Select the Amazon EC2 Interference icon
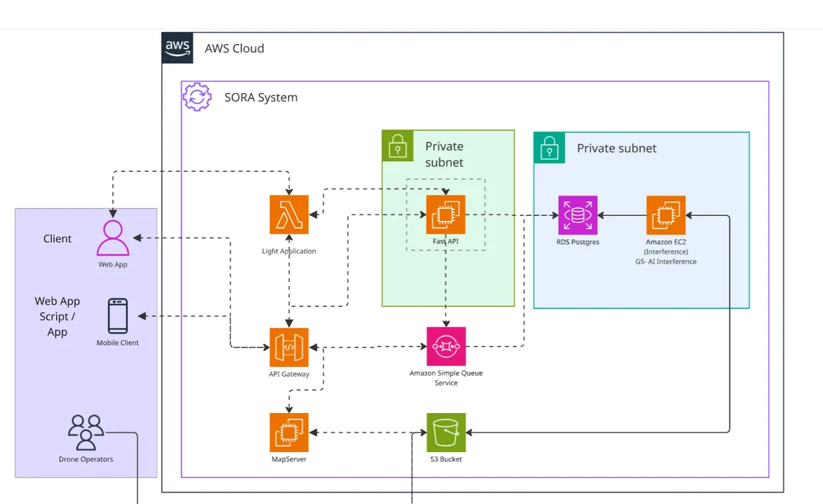Viewport: 823px width, 504px height. [x=666, y=215]
